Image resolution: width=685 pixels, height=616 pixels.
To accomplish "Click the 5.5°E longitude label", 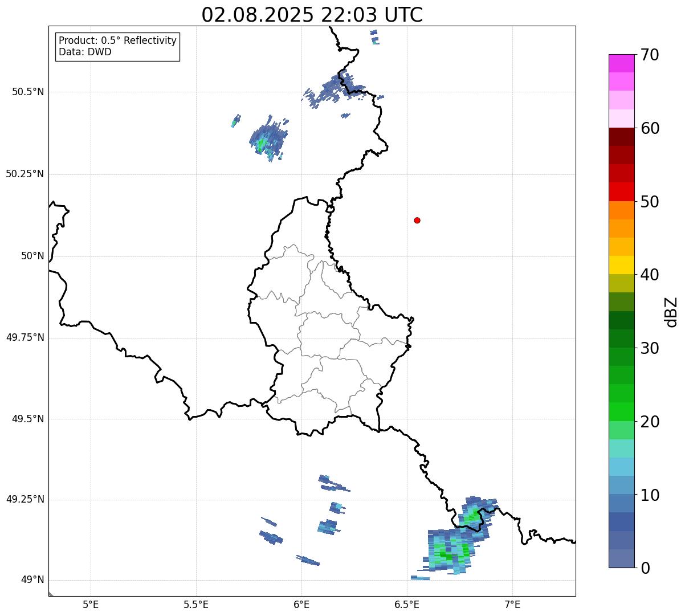I will (x=196, y=605).
